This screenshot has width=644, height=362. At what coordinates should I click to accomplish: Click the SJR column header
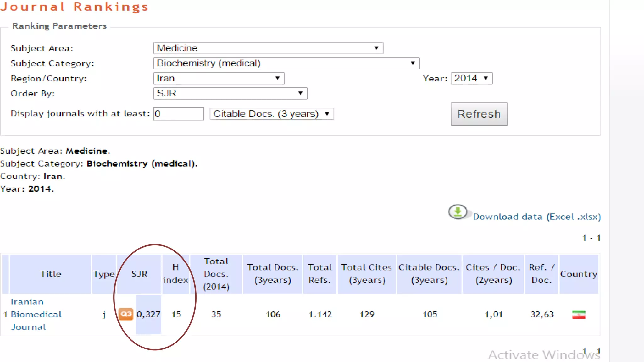click(x=139, y=274)
